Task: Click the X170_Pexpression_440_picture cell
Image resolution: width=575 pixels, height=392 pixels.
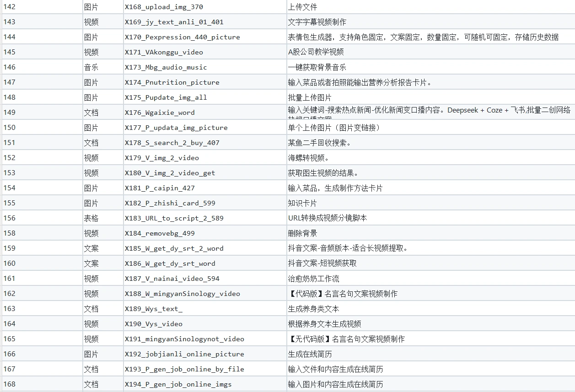Action: (x=182, y=37)
